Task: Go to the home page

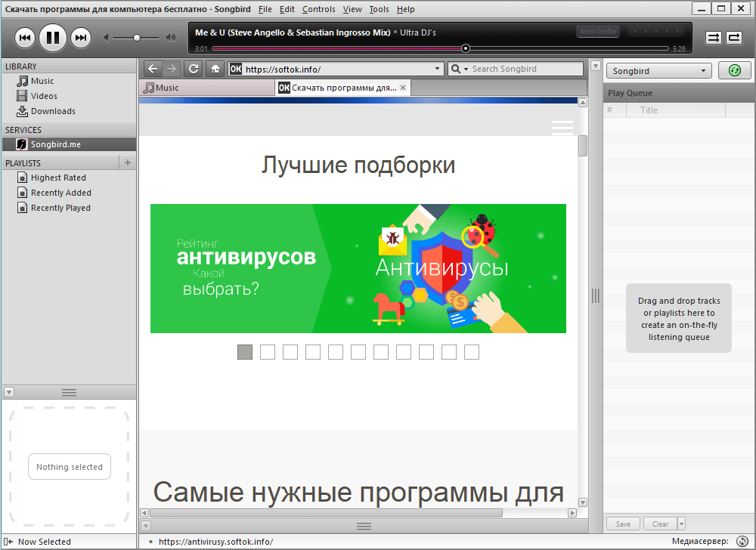Action: click(x=215, y=69)
